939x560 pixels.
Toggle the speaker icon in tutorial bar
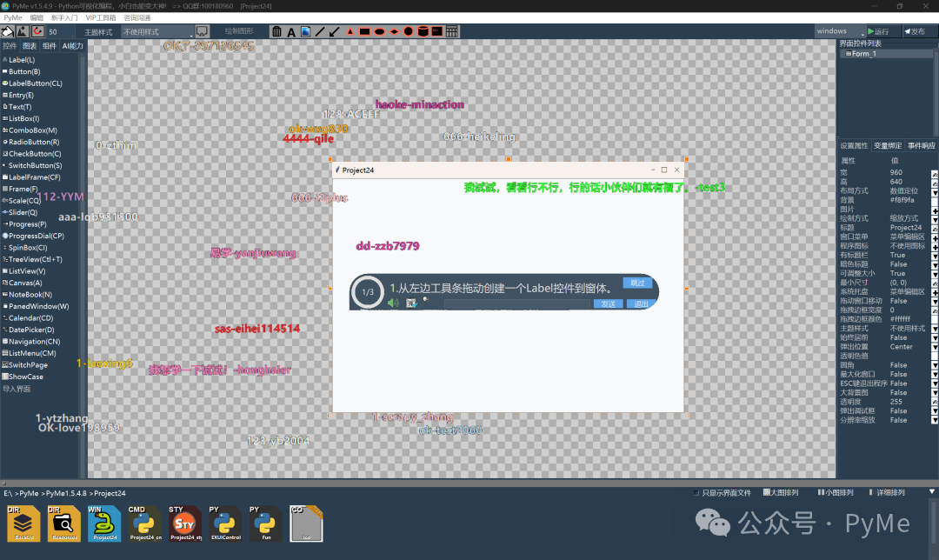pos(393,303)
